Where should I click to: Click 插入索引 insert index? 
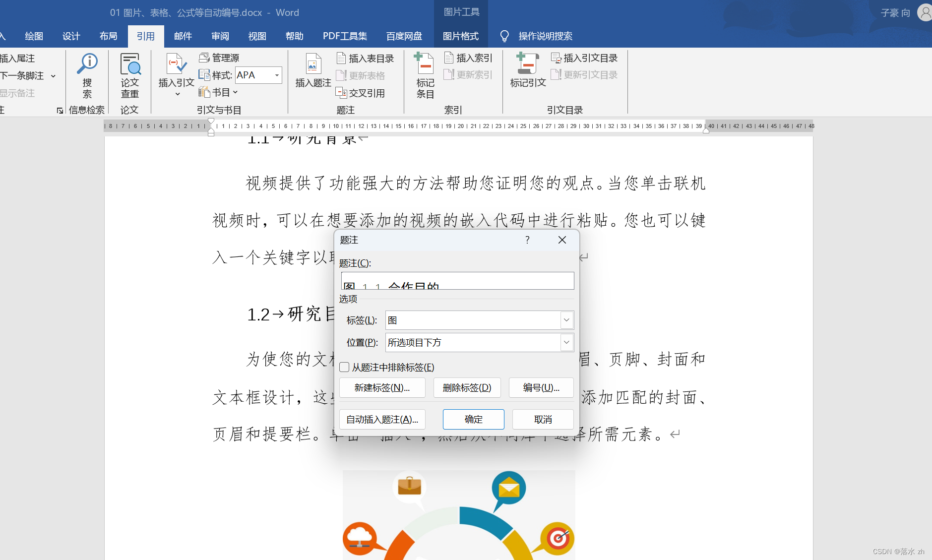click(468, 58)
